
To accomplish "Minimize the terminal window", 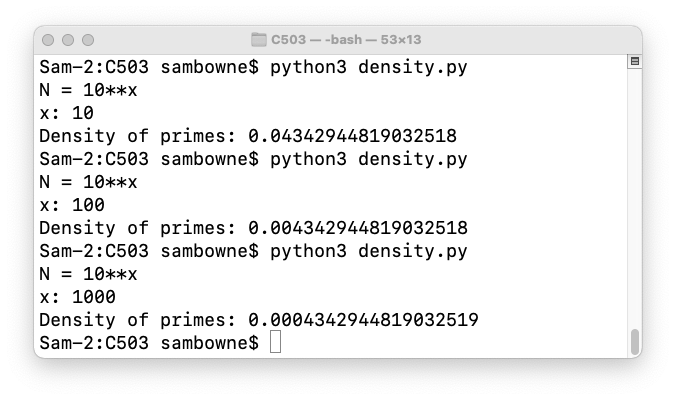I will click(70, 40).
